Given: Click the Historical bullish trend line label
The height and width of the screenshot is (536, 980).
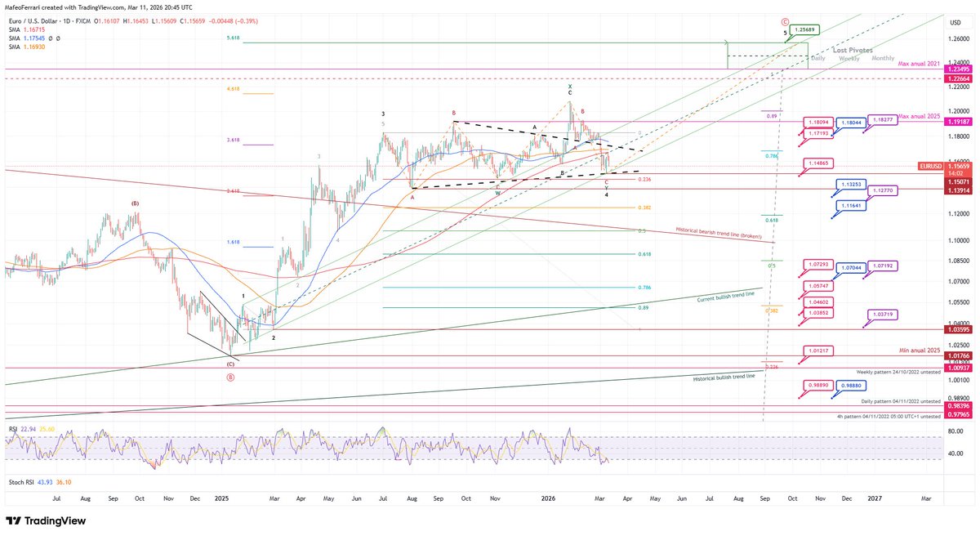Looking at the screenshot, I should (x=724, y=378).
